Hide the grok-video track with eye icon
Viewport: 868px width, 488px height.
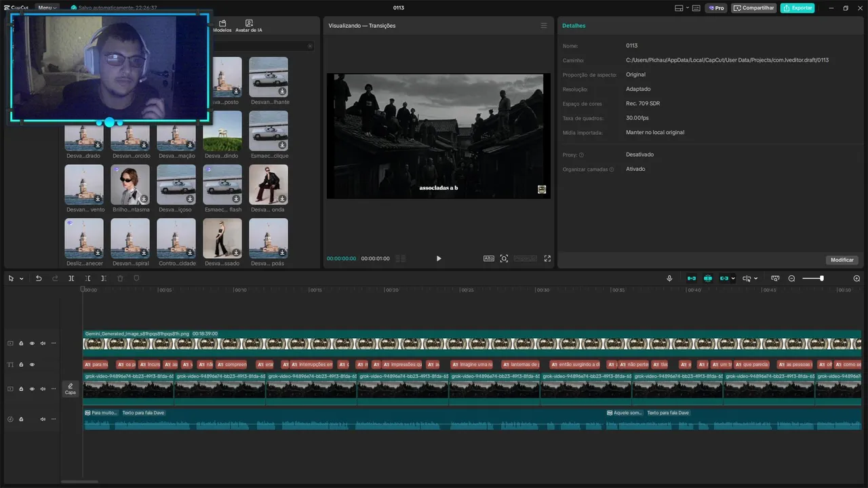[x=32, y=389]
